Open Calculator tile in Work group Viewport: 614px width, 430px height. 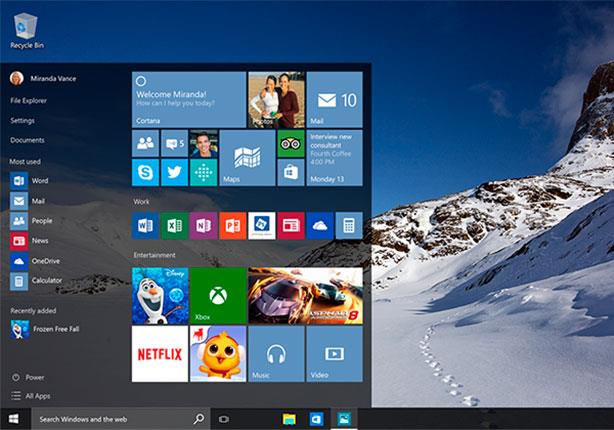pyautogui.click(x=349, y=226)
